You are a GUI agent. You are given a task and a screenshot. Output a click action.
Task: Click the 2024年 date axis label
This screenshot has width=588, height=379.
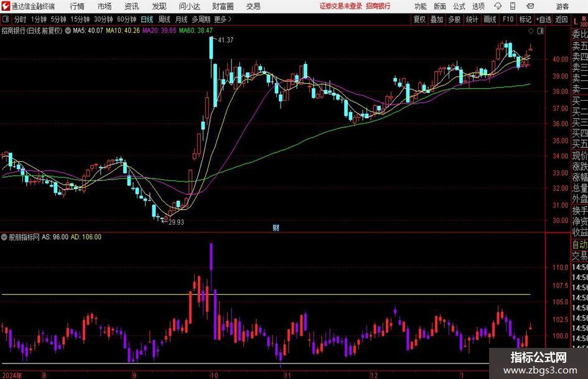[12, 375]
